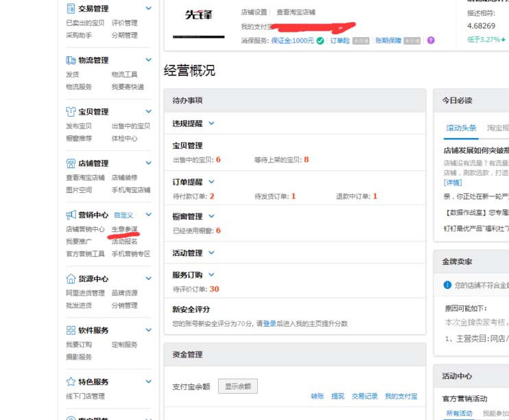Screen dimensions: 509x420
Task: Open 阿里进货管理 in the sidebar
Action: (x=85, y=293)
